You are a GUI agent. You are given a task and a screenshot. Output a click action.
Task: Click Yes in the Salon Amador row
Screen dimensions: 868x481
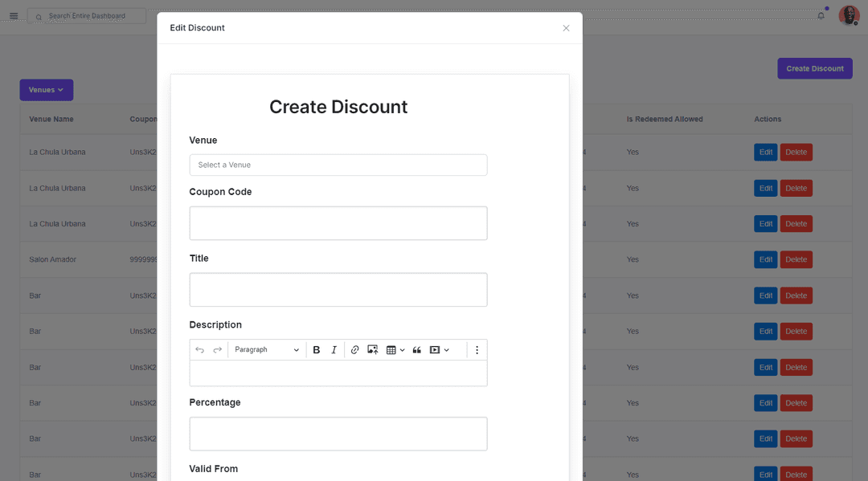tap(633, 259)
